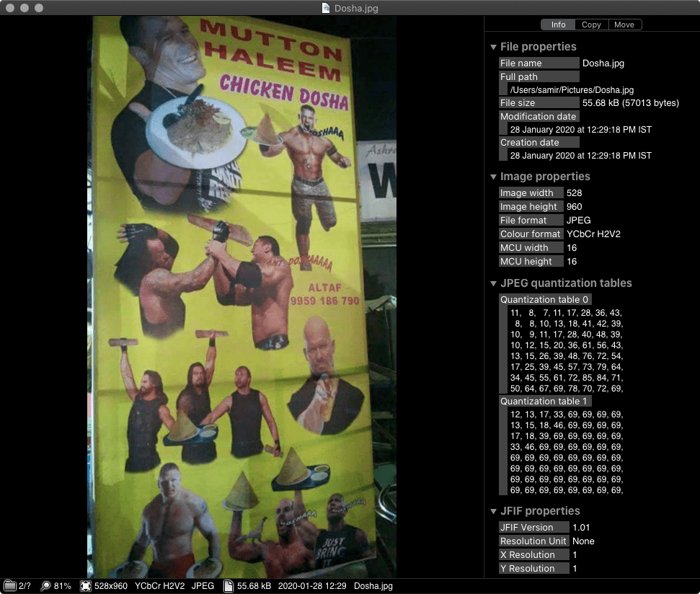
Task: Click the folder icon in status bar
Action: pos(10,586)
